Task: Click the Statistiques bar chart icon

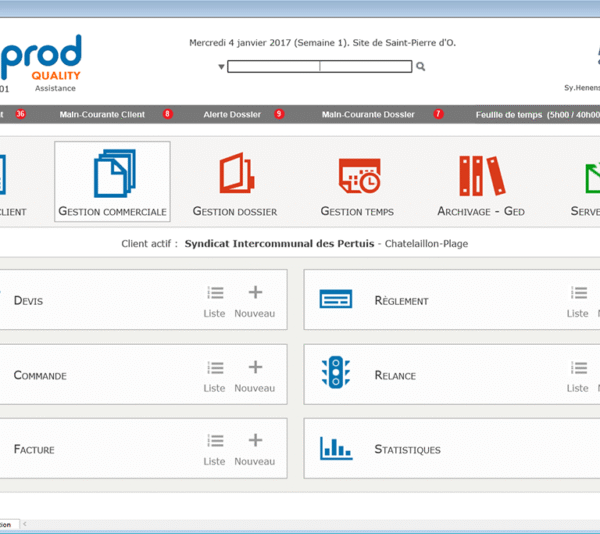Action: [336, 448]
